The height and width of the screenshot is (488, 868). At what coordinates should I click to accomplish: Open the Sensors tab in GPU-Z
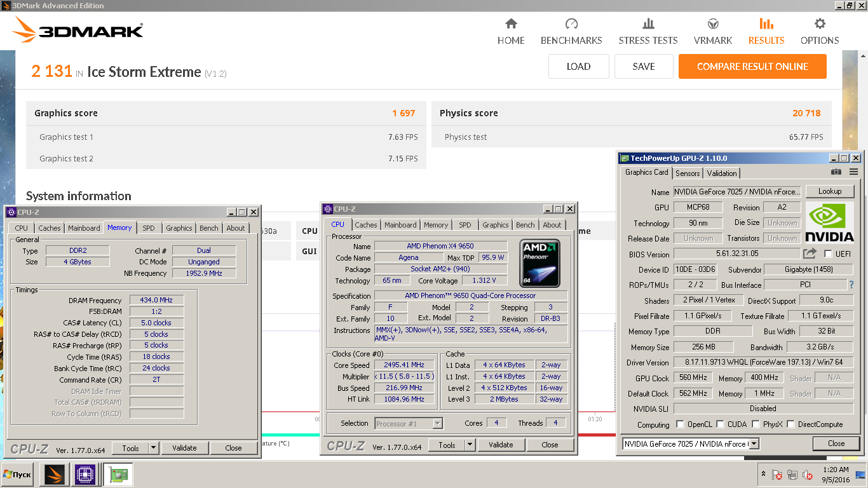point(688,173)
